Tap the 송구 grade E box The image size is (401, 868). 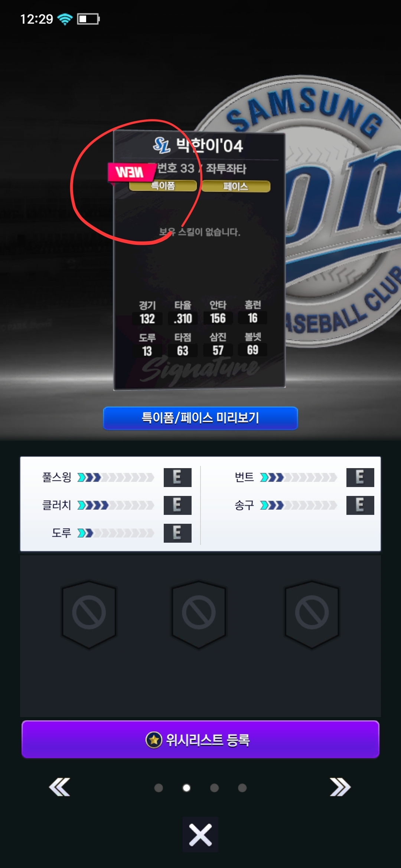point(360,505)
